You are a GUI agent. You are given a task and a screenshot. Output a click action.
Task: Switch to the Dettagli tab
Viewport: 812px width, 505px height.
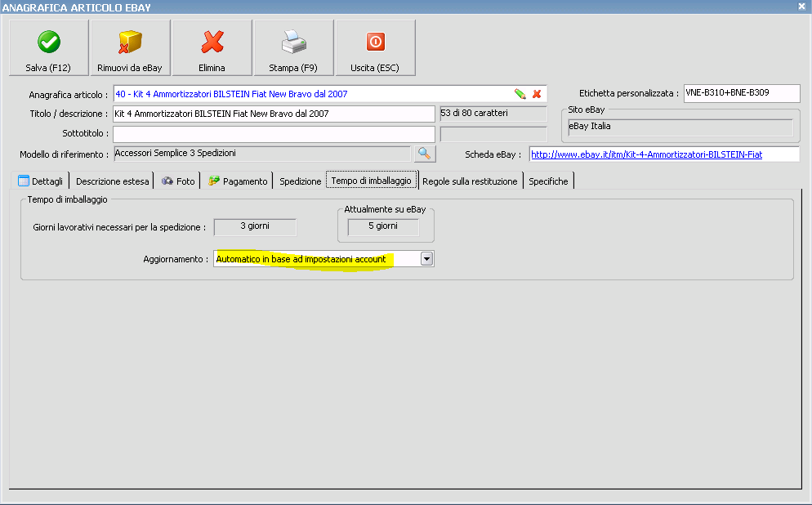pos(40,181)
